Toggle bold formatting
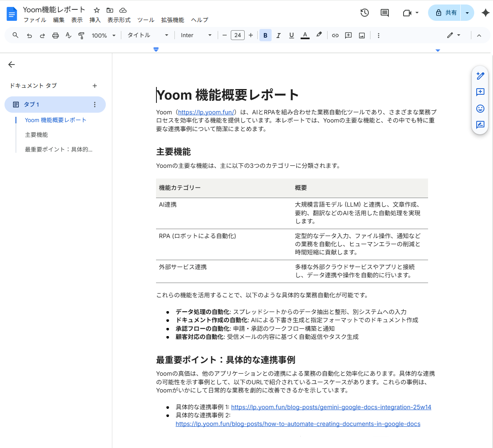The image size is (493, 448). (x=265, y=36)
